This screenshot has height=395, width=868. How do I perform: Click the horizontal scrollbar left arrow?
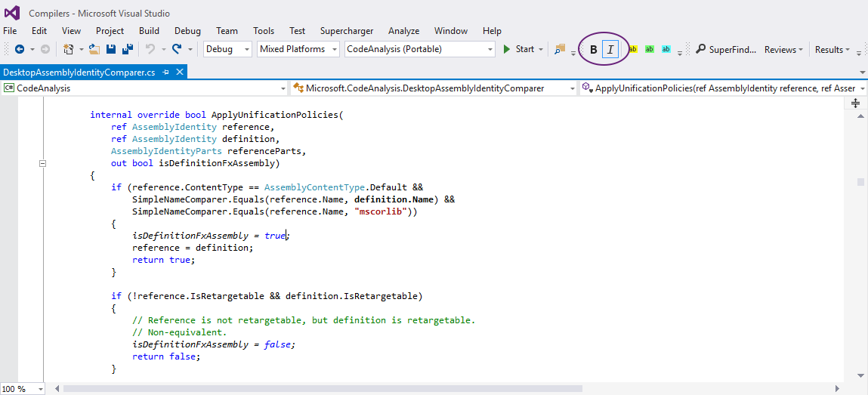(x=56, y=389)
